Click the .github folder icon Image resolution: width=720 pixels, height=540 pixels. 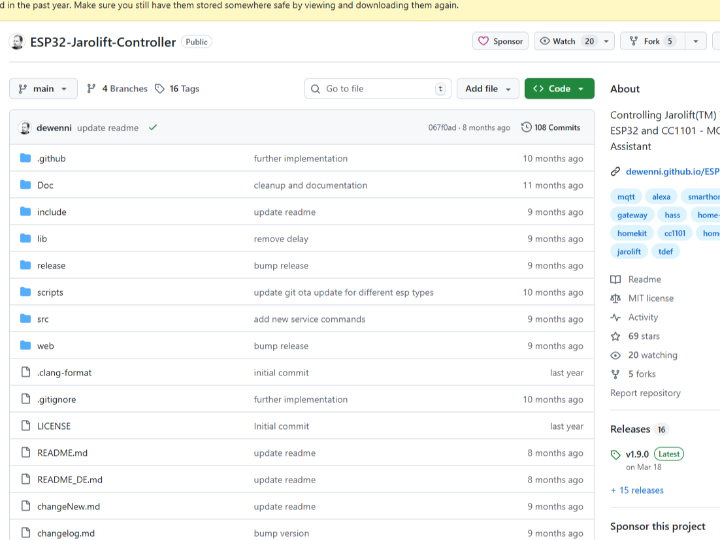26,159
